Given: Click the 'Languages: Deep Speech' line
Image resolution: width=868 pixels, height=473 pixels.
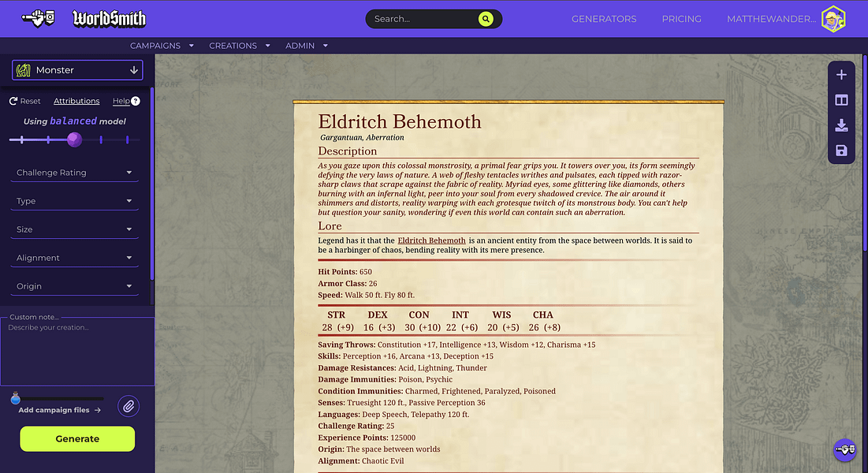Looking at the screenshot, I should click(x=393, y=415).
